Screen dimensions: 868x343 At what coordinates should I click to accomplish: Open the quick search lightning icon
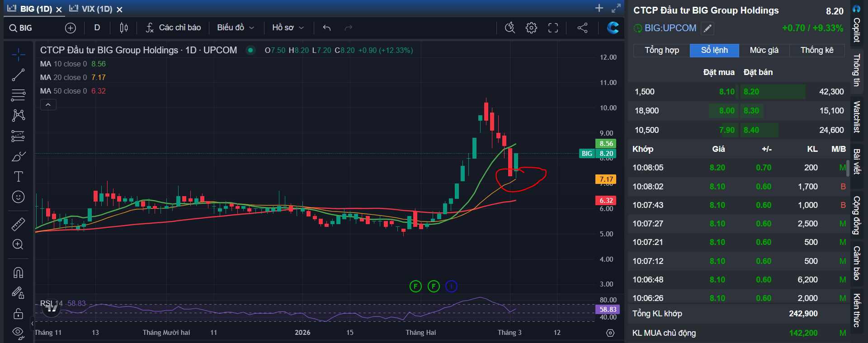coord(510,28)
